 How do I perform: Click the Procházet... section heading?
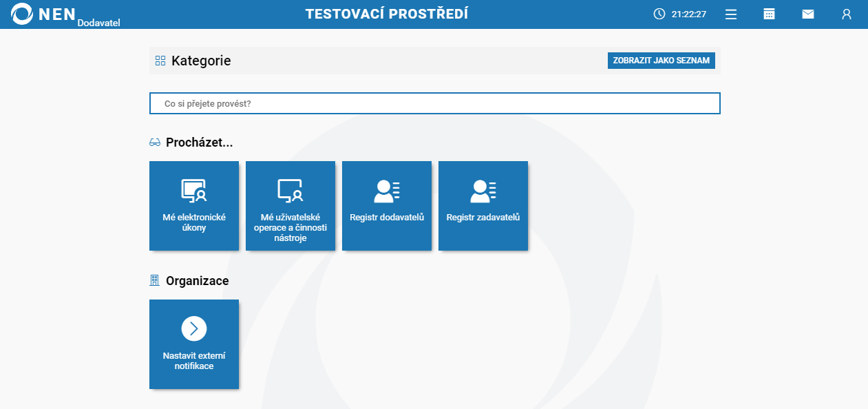coord(200,143)
